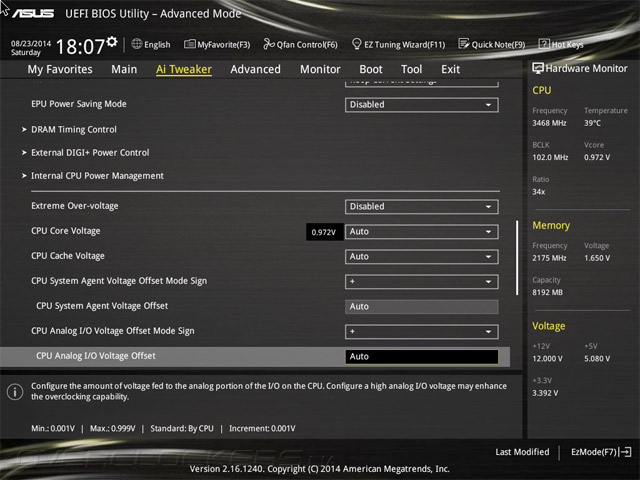
Task: Click BCLK 102.0 MHz value
Action: pyautogui.click(x=550, y=158)
